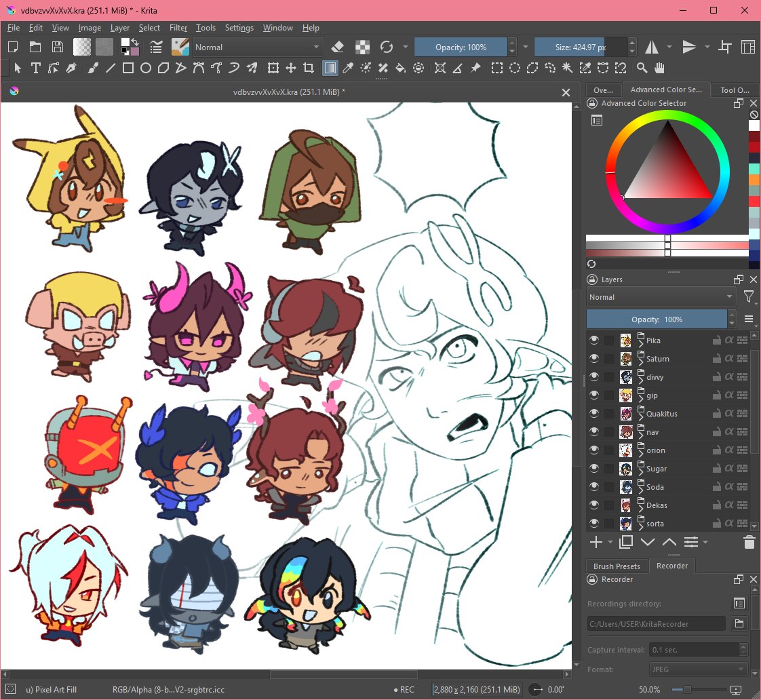Select the Ellipse shape tool
The width and height of the screenshot is (761, 700).
point(146,68)
